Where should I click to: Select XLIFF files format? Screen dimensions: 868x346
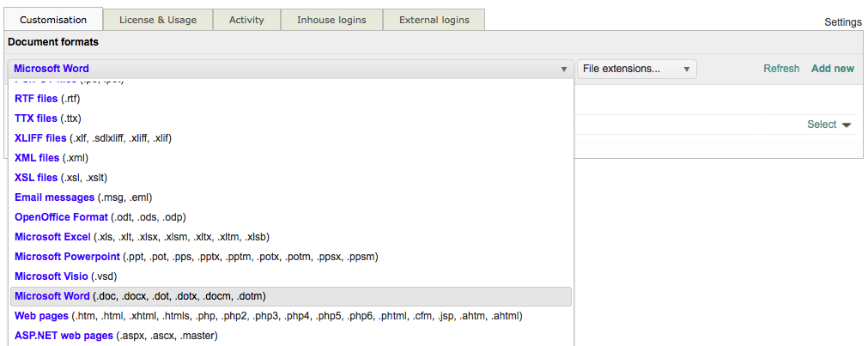point(99,138)
